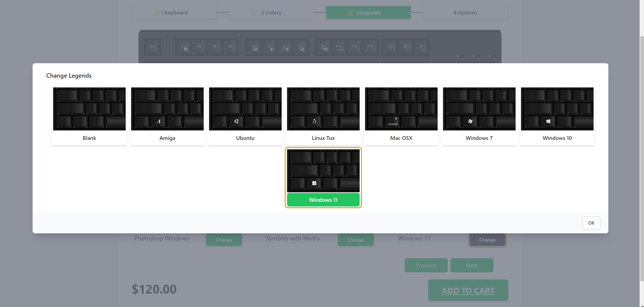
Task: Click the F4 key on keyboard preview
Action: click(x=230, y=47)
